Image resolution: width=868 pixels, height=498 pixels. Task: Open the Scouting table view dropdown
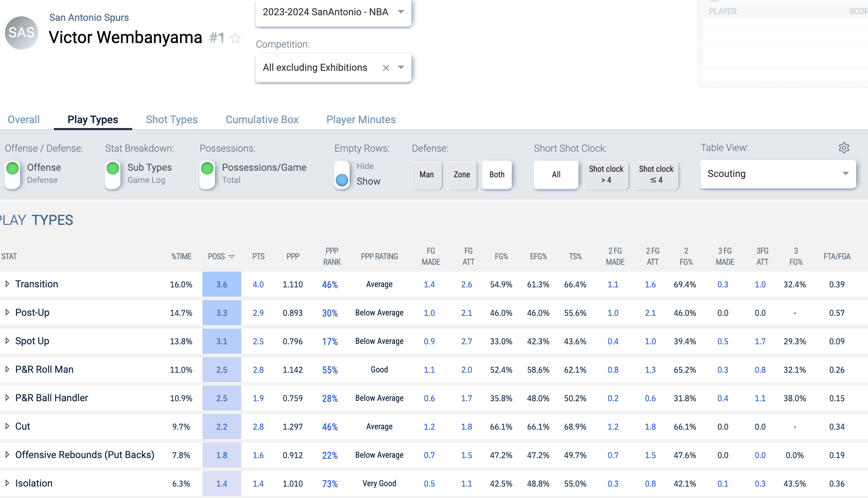(778, 174)
